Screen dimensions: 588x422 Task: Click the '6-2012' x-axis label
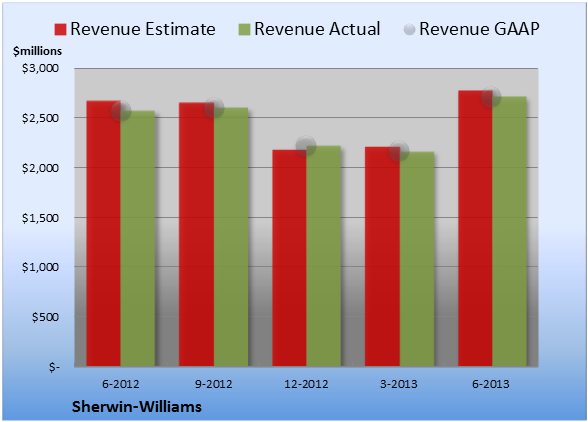121,384
